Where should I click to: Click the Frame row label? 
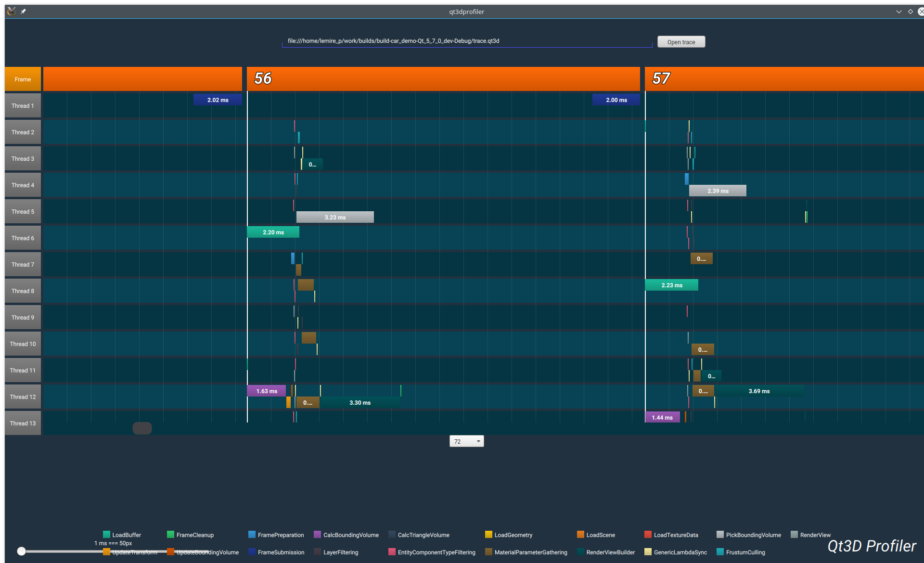[x=23, y=79]
